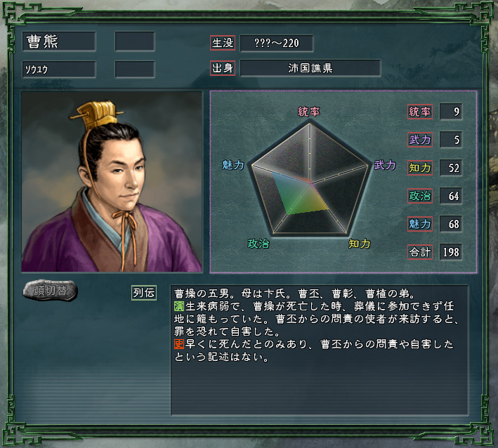Click the orange 史 marker in biography
This screenshot has width=498, height=448.
(179, 344)
